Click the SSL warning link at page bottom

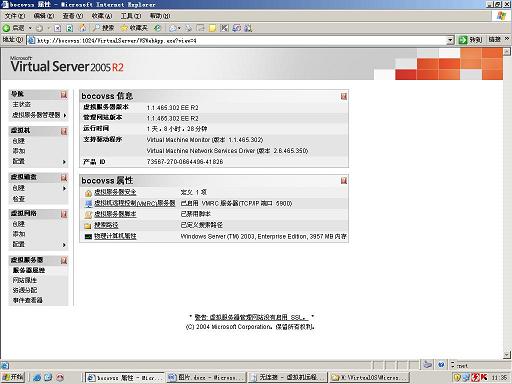(250, 317)
